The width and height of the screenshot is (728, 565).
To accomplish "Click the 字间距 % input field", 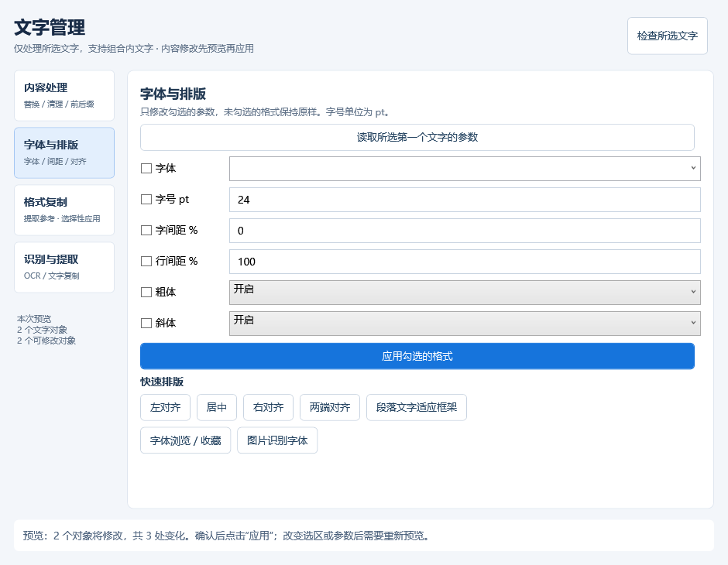I will [x=465, y=231].
